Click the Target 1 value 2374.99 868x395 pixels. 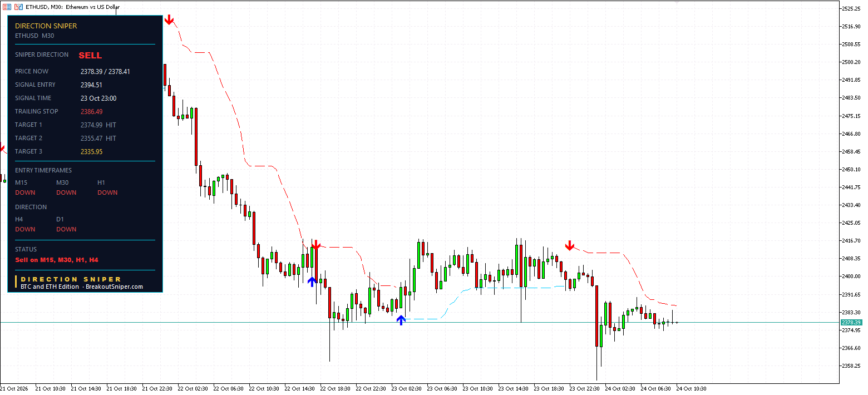click(x=91, y=125)
